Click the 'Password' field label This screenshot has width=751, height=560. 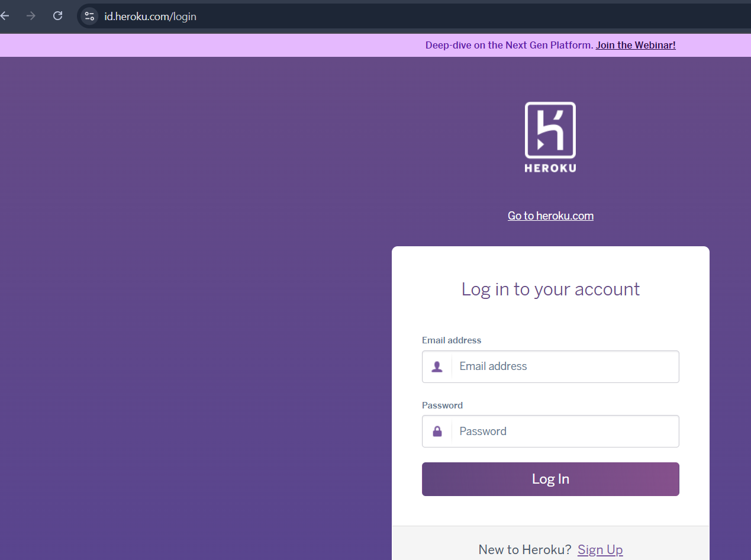point(442,405)
